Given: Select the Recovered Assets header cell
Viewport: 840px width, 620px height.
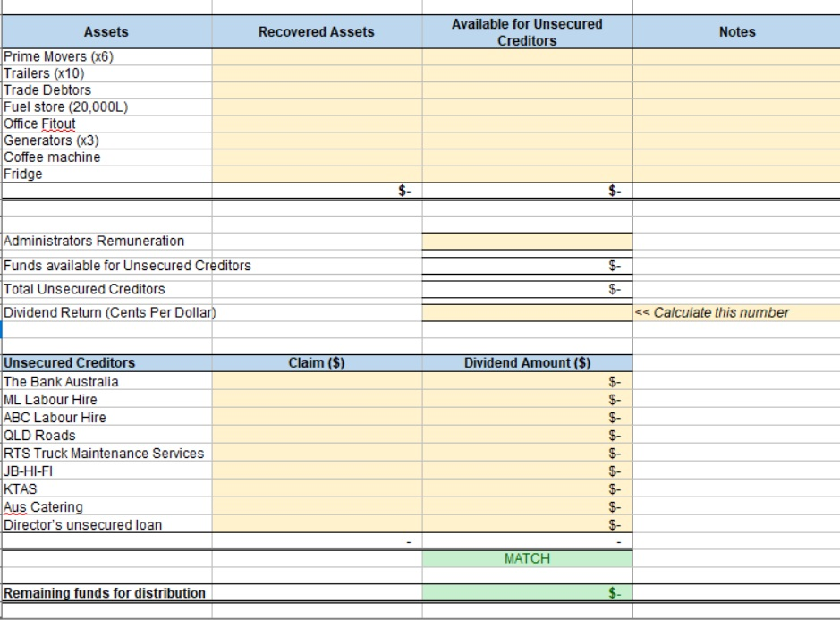Looking at the screenshot, I should pyautogui.click(x=317, y=31).
